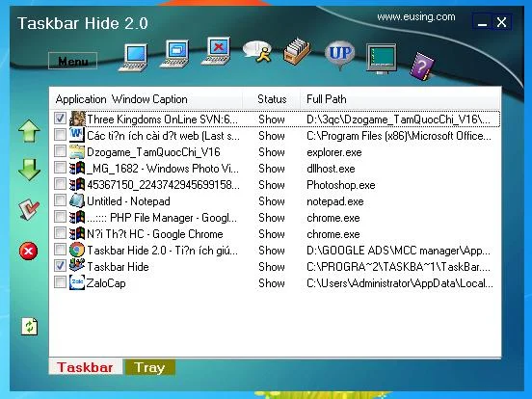Uncheck the Three Kingdoms OnLine checkbox

pyautogui.click(x=60, y=119)
